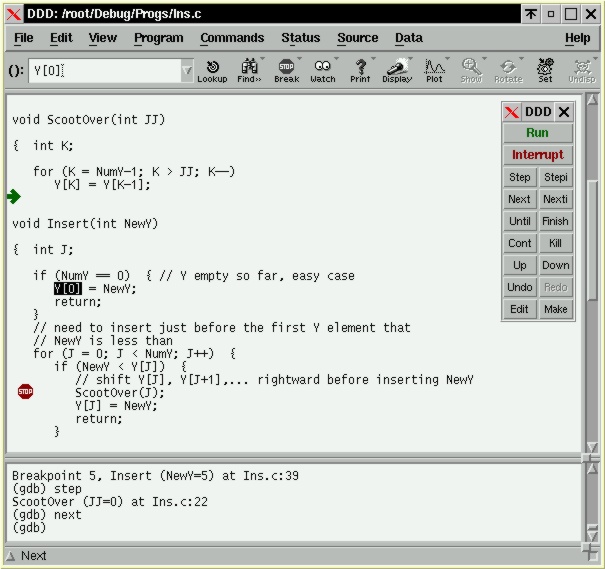Click the Lookup toolbar icon

[212, 70]
